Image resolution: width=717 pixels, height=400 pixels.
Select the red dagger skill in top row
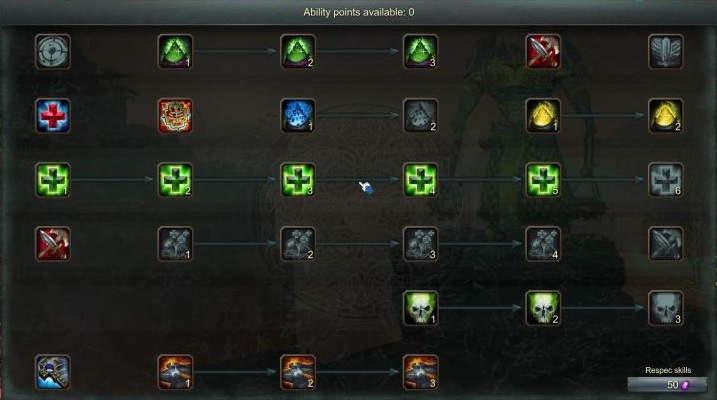(x=543, y=52)
